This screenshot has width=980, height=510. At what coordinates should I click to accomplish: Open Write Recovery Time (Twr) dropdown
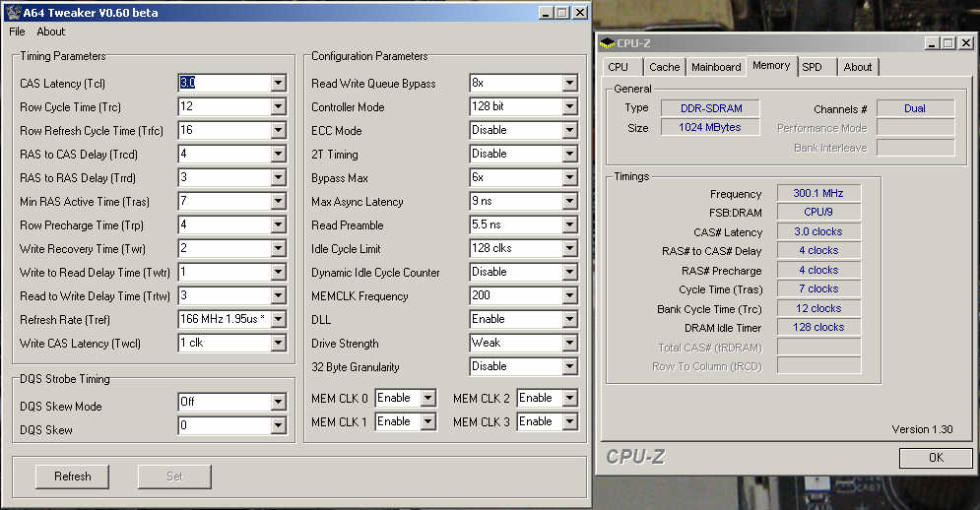tap(279, 249)
